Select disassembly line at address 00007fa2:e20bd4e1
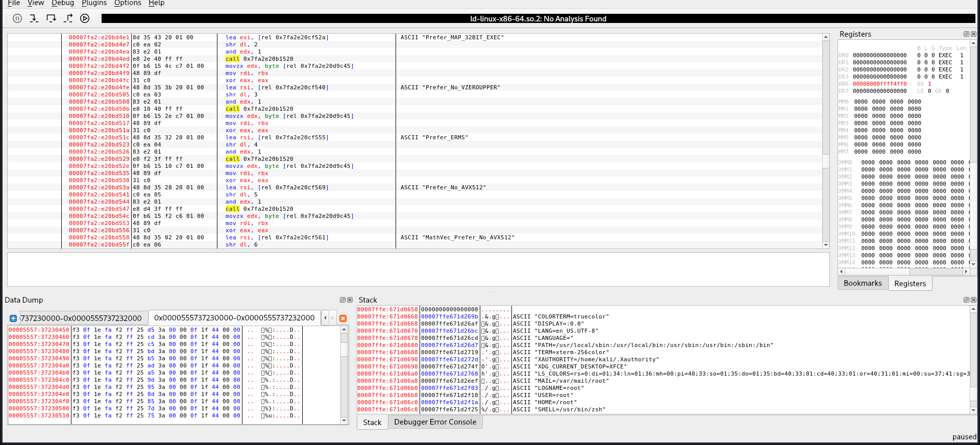 point(415,37)
